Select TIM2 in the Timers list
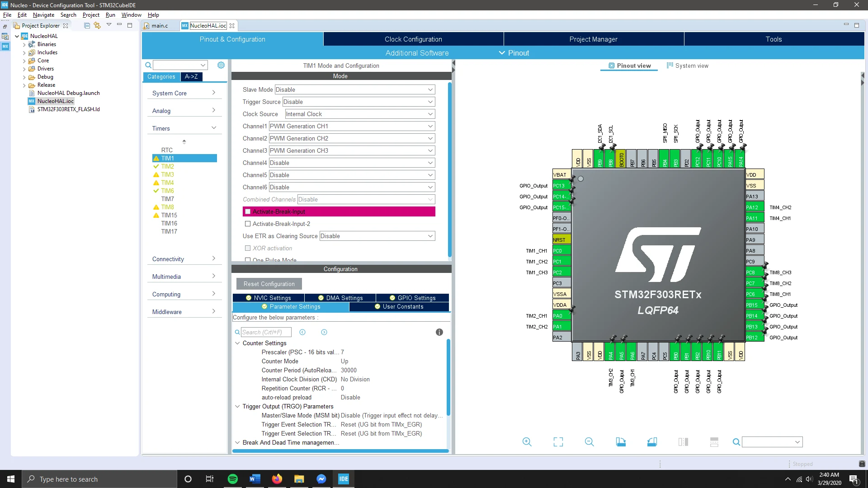 pos(167,166)
